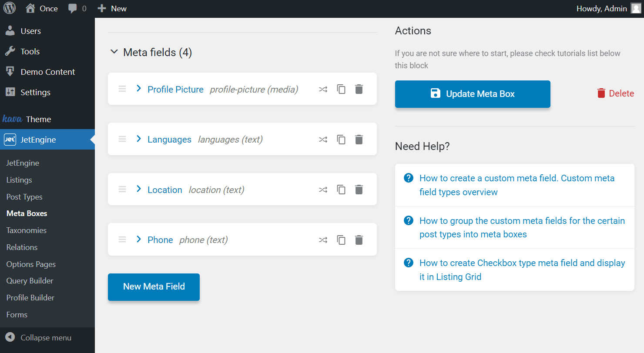Click the kava theme logo
Image resolution: width=644 pixels, height=353 pixels.
tap(12, 119)
